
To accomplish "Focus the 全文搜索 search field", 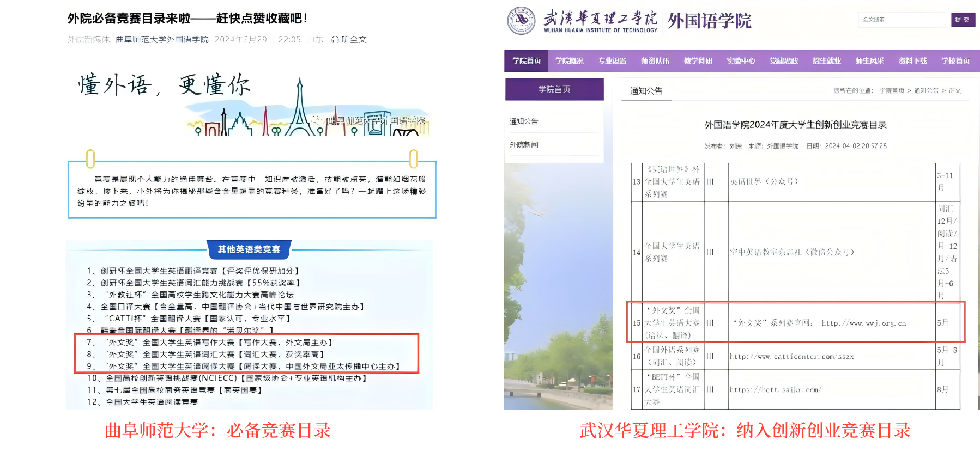I will [x=904, y=20].
